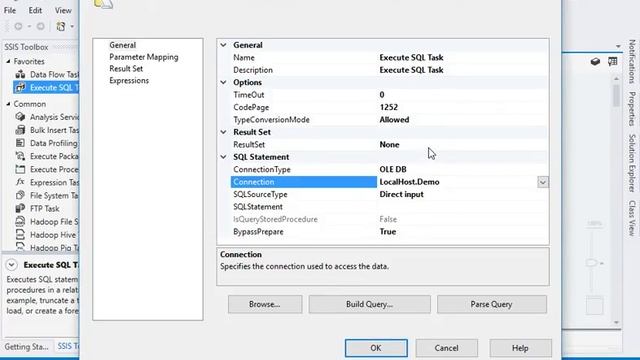
Task: Open the right panel overflow dropdown arrow
Action: [x=618, y=46]
